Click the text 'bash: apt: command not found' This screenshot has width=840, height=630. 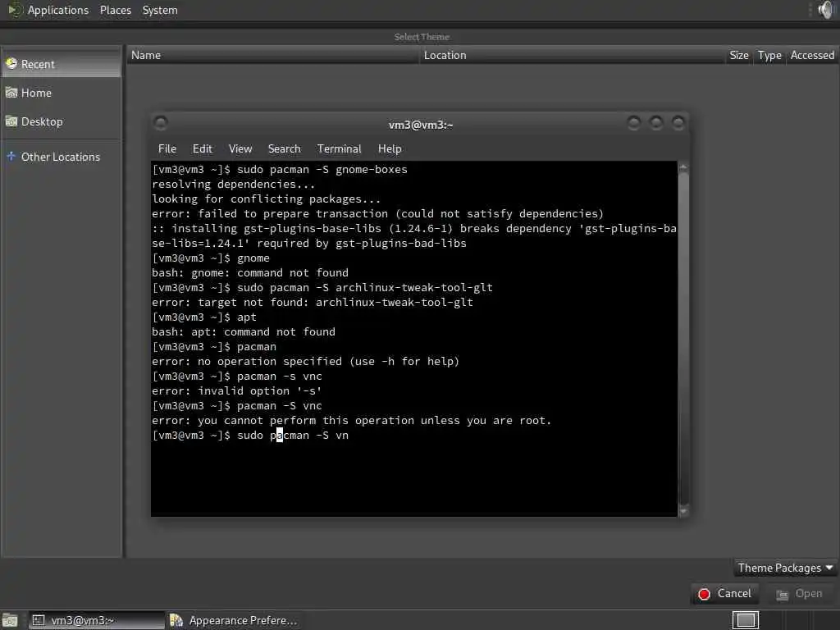(x=243, y=332)
